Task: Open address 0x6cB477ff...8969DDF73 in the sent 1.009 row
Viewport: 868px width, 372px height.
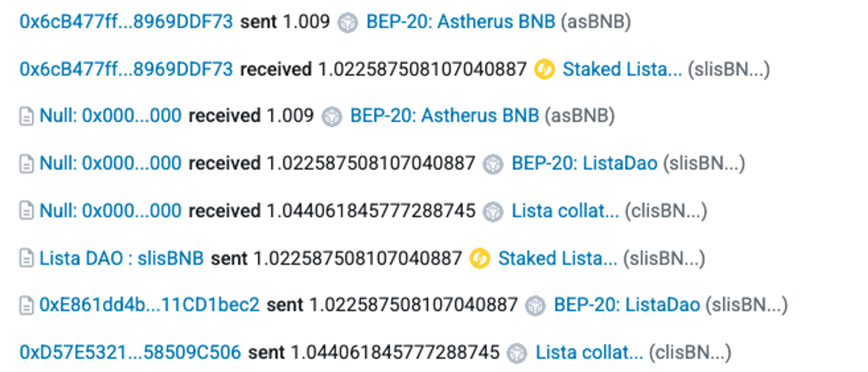Action: (x=126, y=22)
